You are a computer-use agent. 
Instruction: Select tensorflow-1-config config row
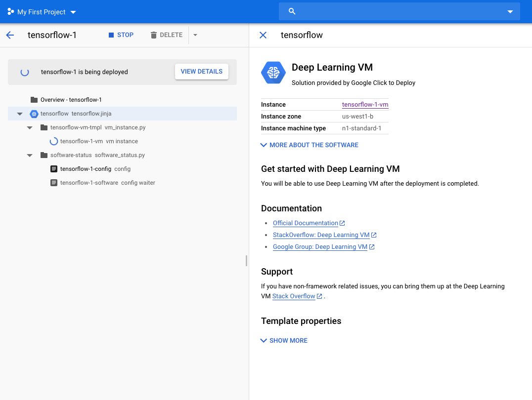122,169
